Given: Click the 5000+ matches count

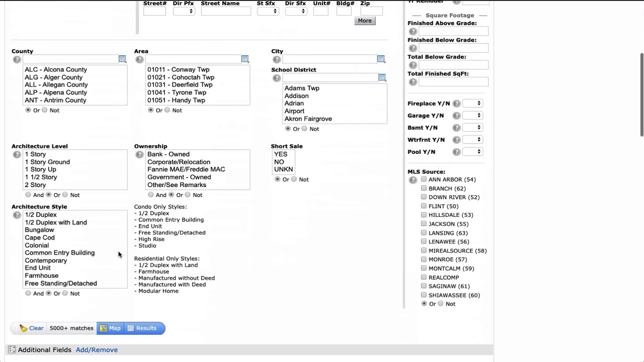Looking at the screenshot, I should pos(71,328).
